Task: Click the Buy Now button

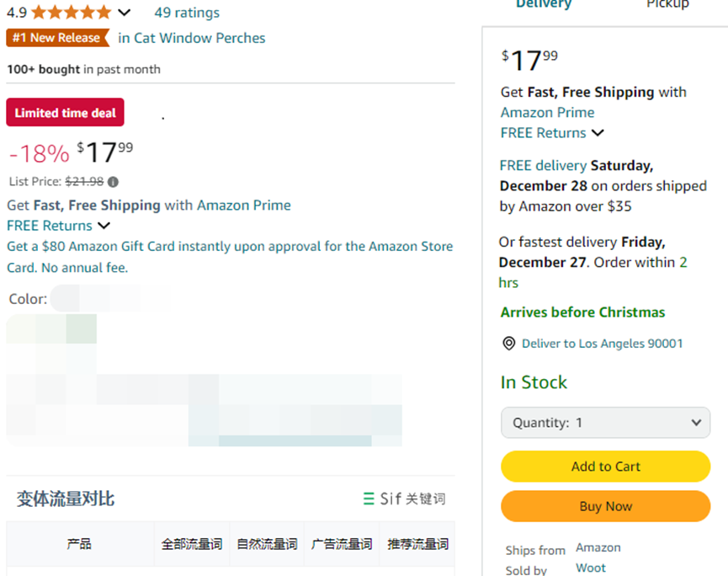Action: pyautogui.click(x=605, y=506)
